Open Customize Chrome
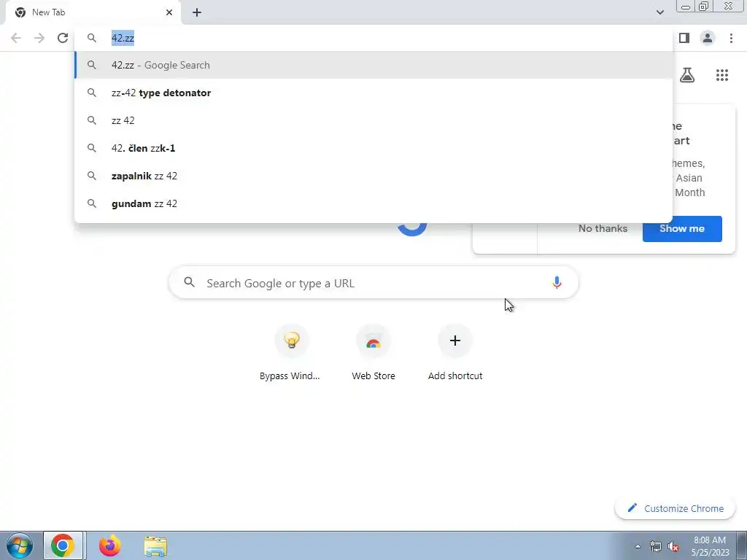The height and width of the screenshot is (560, 747). [675, 508]
